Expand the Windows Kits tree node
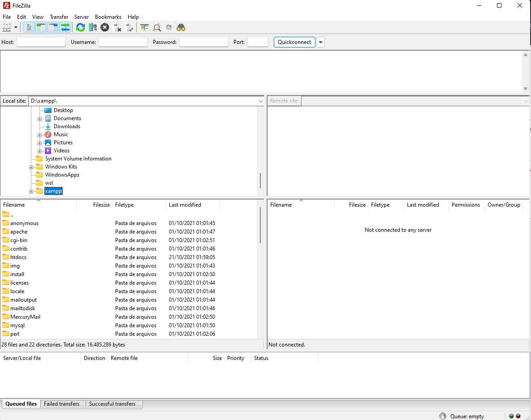This screenshot has width=531, height=420. click(31, 167)
